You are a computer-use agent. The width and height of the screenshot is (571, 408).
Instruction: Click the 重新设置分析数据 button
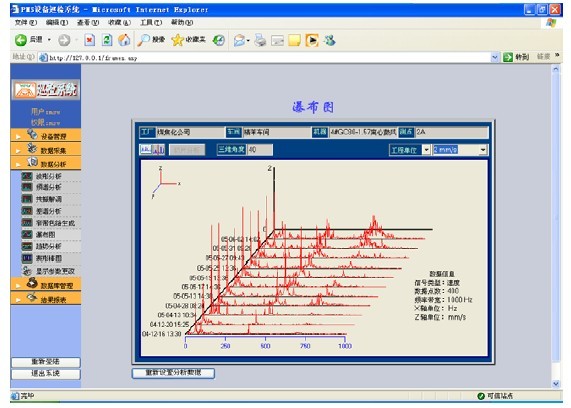(173, 373)
